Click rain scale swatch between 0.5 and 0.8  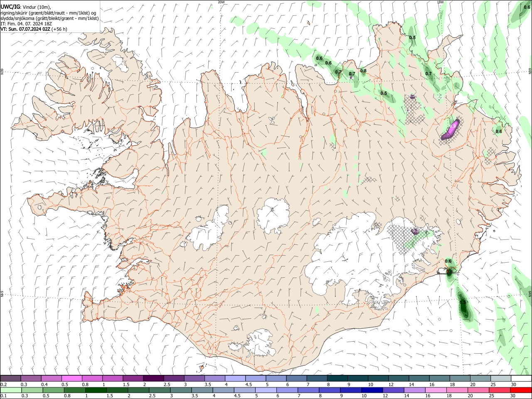click(x=53, y=390)
